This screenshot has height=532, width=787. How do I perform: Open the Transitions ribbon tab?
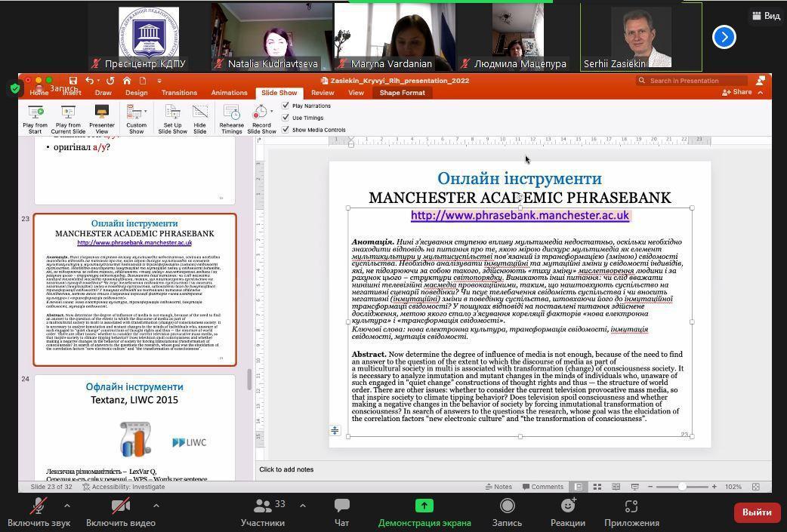click(x=179, y=93)
